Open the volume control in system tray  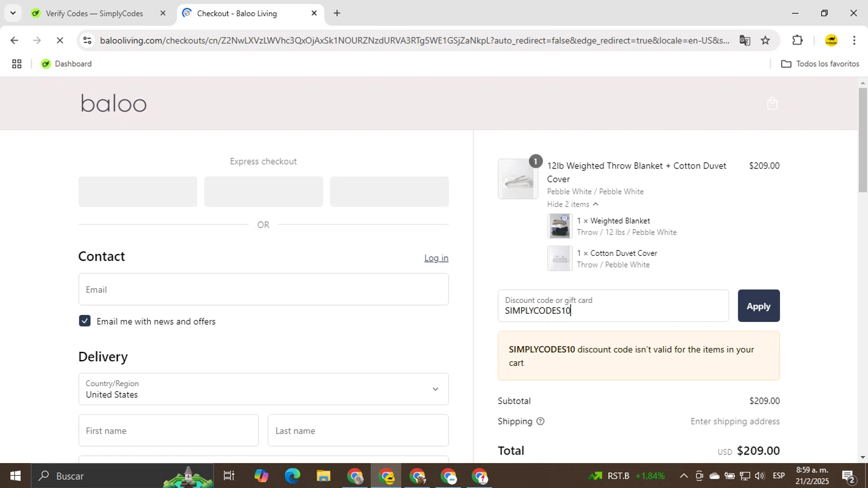[x=760, y=476]
